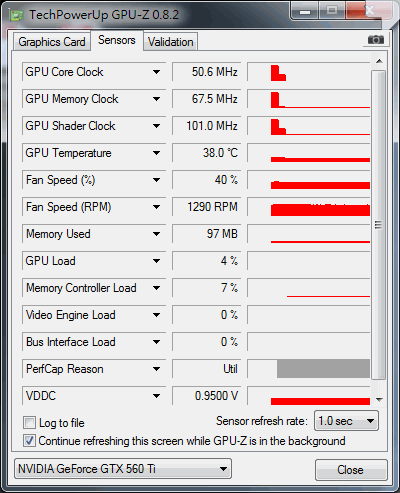The width and height of the screenshot is (400, 493).
Task: Click the GPU Load value field
Action: [x=207, y=261]
